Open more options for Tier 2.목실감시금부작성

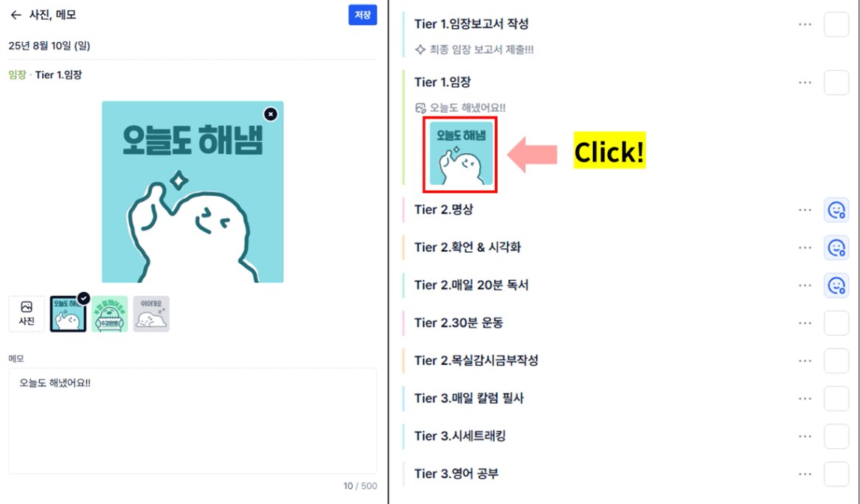pyautogui.click(x=805, y=361)
